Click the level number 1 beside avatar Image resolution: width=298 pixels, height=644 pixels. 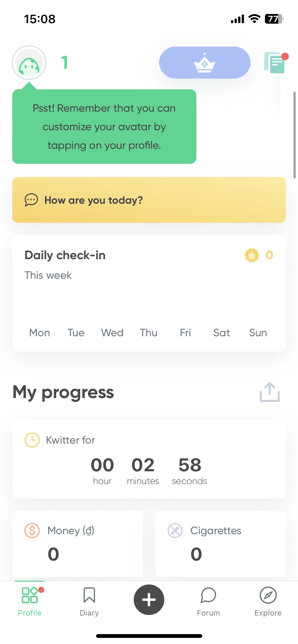pyautogui.click(x=65, y=63)
